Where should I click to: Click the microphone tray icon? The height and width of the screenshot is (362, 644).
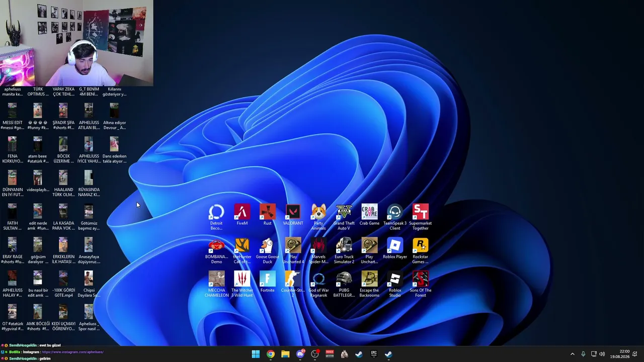click(x=583, y=354)
